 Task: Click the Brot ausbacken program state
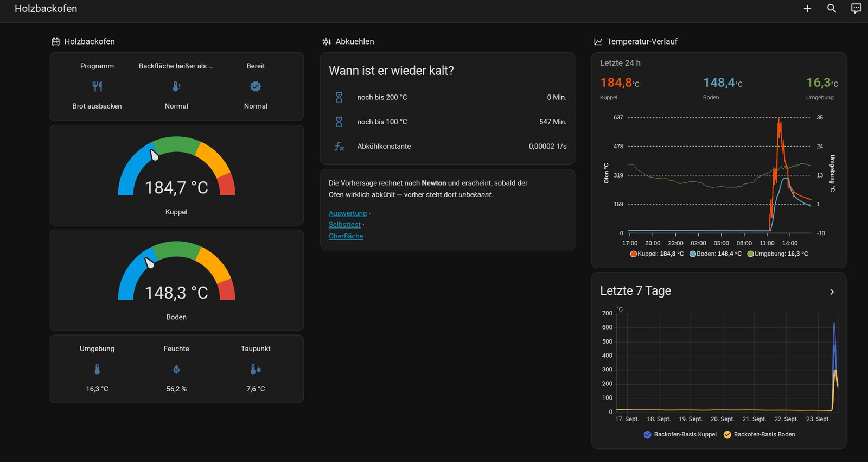click(x=97, y=106)
